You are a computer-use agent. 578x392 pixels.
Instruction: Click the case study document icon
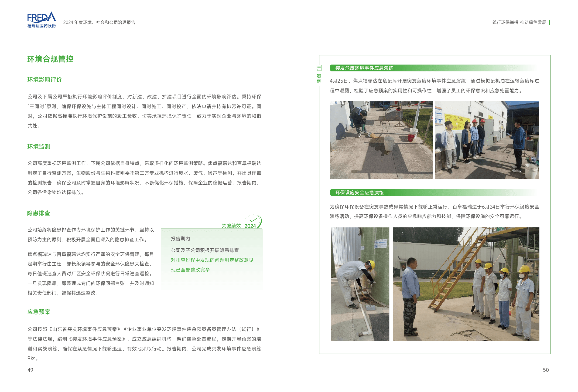click(x=319, y=68)
